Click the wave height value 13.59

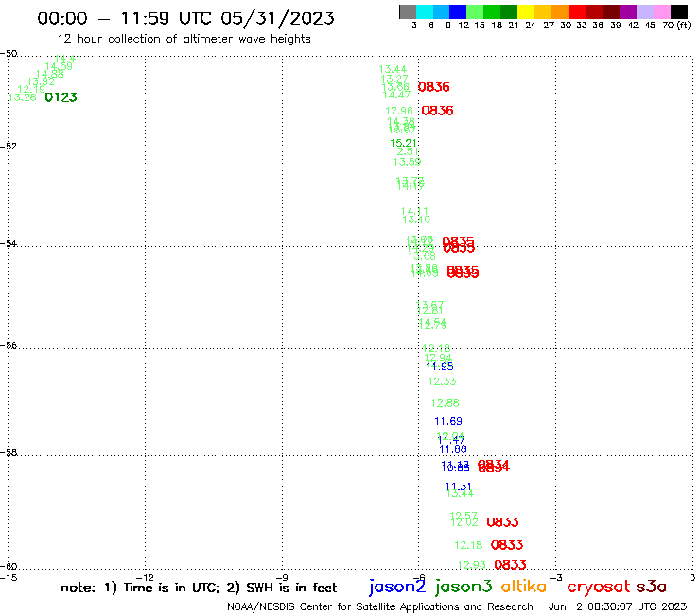point(407,162)
